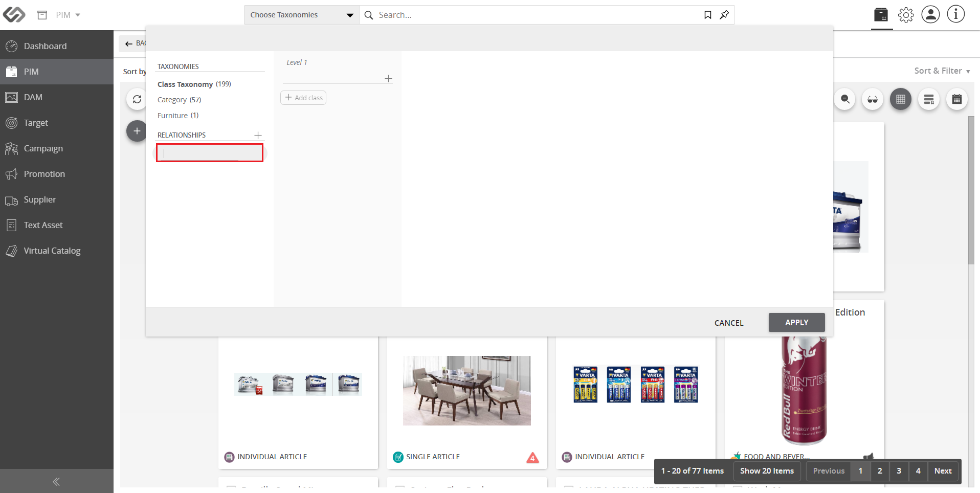Click the glasses view icon
Viewport: 980px width, 493px height.
point(873,99)
